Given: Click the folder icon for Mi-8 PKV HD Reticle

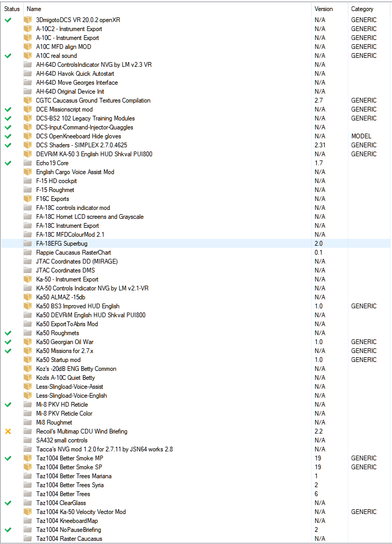Looking at the screenshot, I should pyautogui.click(x=28, y=405).
